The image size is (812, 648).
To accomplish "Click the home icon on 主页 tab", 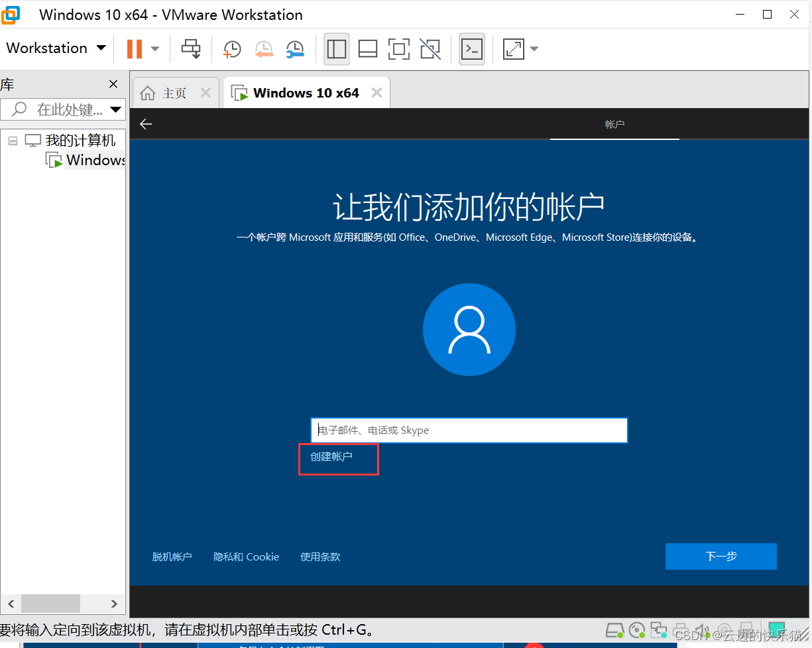I will coord(148,94).
